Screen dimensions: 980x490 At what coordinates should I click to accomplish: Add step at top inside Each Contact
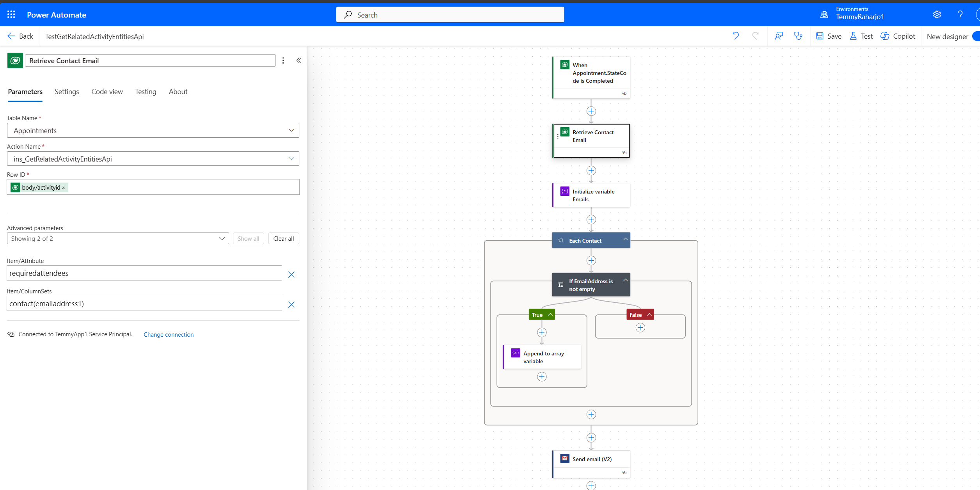point(591,261)
